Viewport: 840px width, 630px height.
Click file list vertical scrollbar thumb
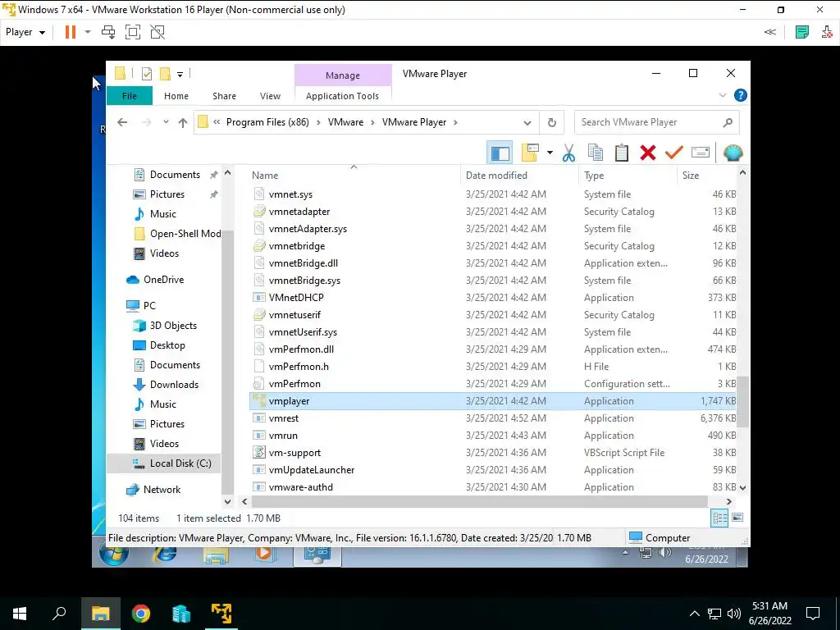tap(742, 400)
